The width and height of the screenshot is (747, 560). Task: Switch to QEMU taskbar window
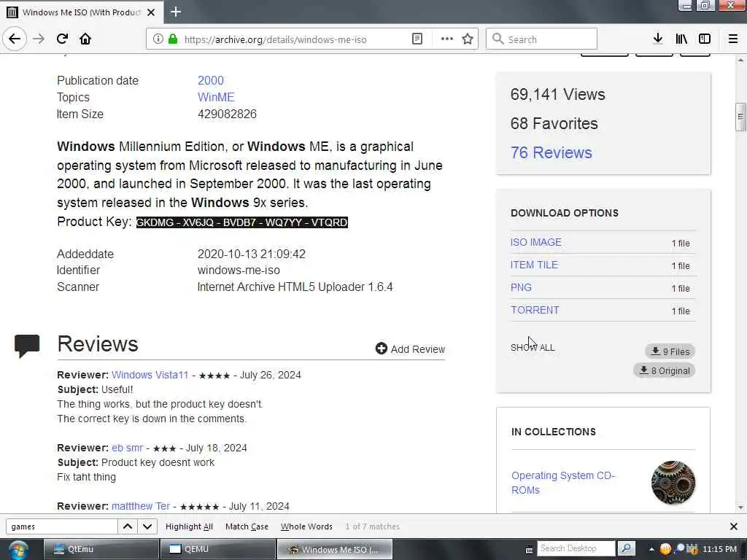[x=217, y=549]
